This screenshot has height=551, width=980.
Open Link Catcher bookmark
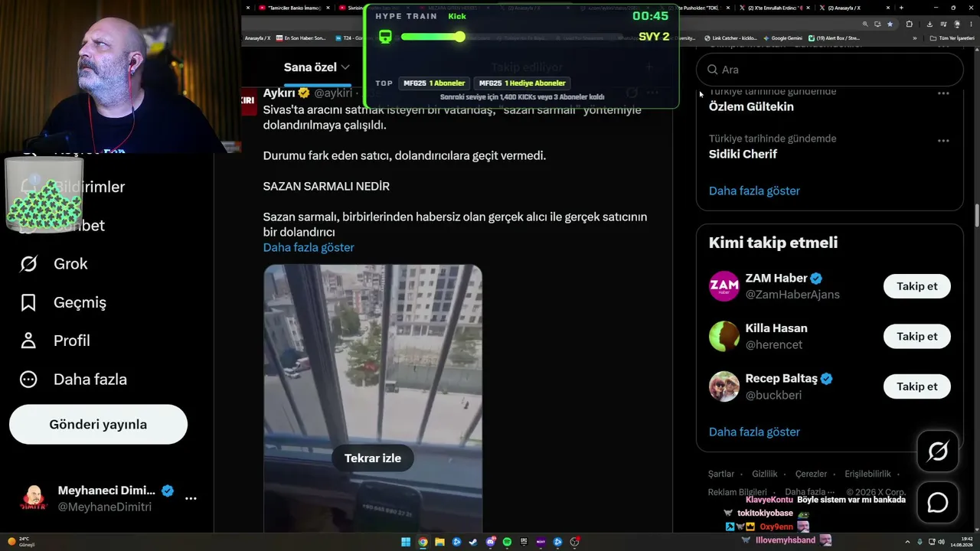coord(730,38)
